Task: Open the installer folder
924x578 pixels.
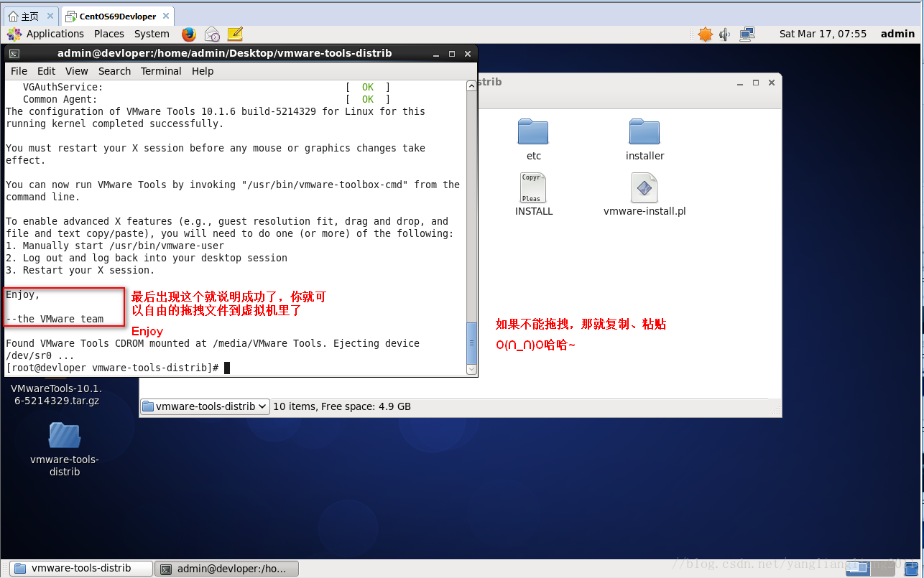Action: pyautogui.click(x=645, y=139)
